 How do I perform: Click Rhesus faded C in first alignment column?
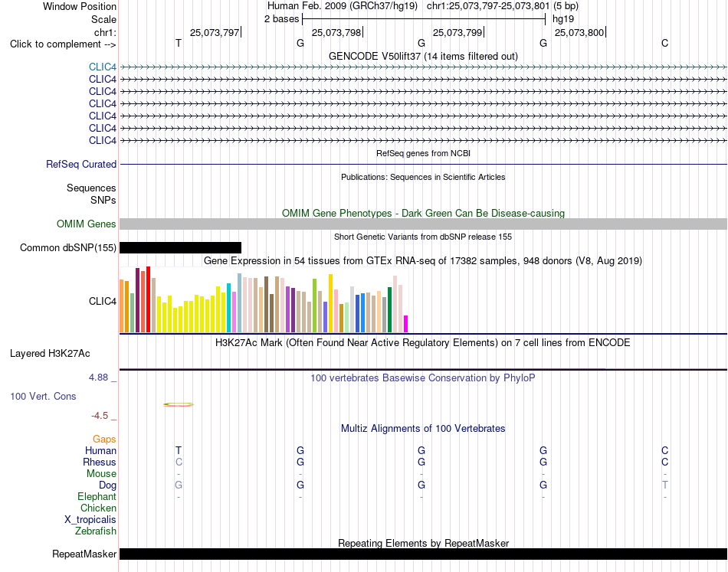point(179,462)
